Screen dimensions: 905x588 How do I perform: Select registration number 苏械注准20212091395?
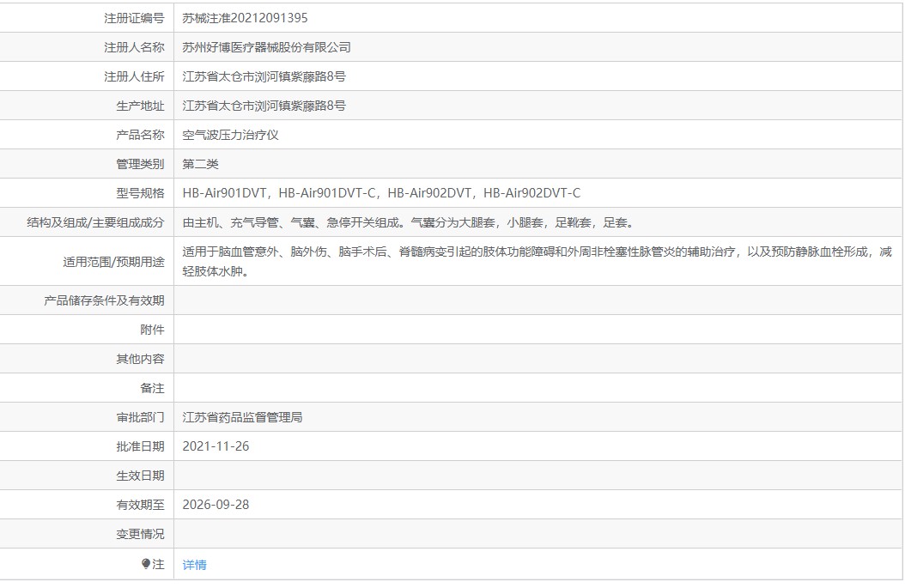coord(245,18)
